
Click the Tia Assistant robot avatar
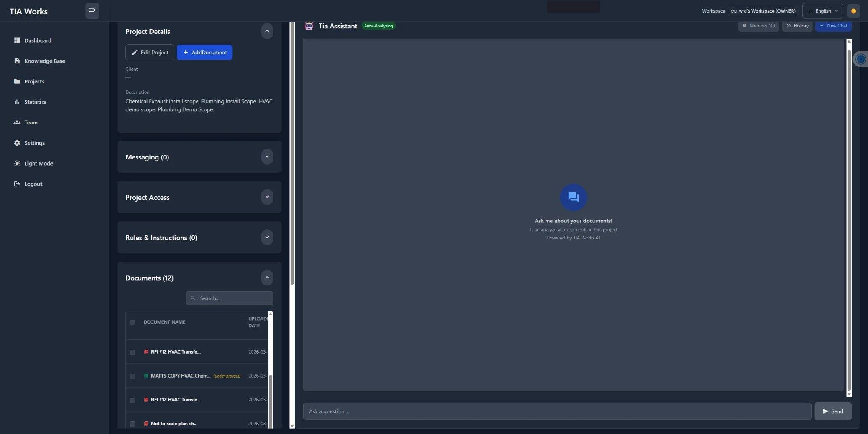(x=309, y=26)
